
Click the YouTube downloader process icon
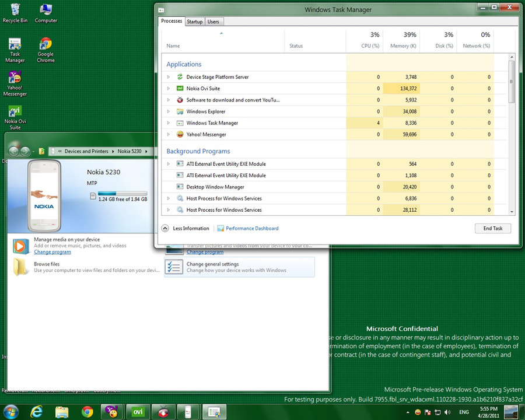(x=180, y=100)
